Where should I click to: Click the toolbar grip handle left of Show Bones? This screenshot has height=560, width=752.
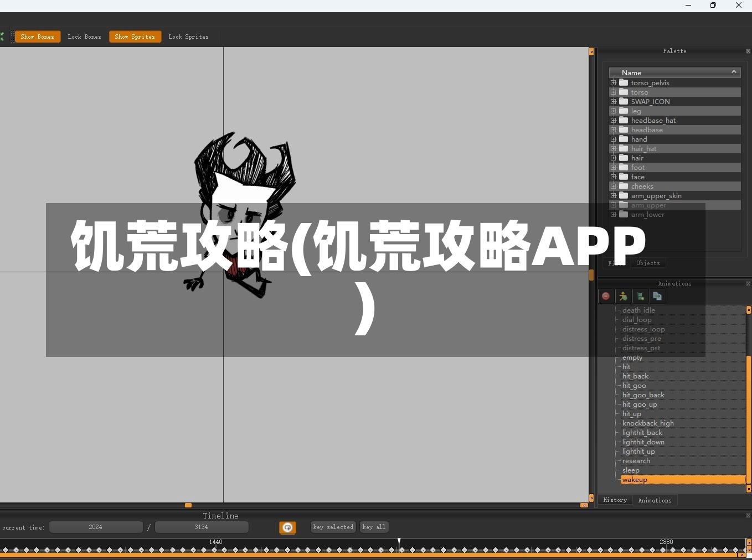click(x=13, y=37)
